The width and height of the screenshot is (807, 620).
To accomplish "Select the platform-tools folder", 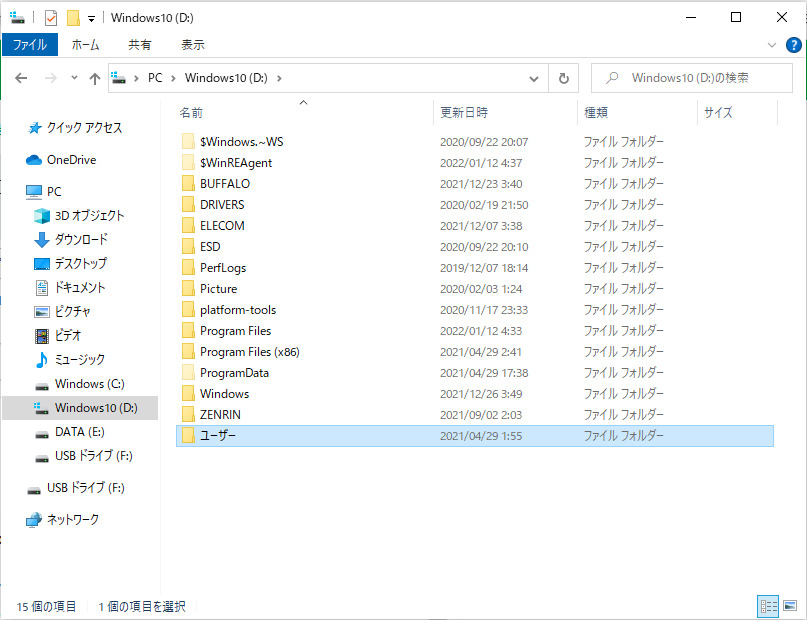I will tap(237, 310).
